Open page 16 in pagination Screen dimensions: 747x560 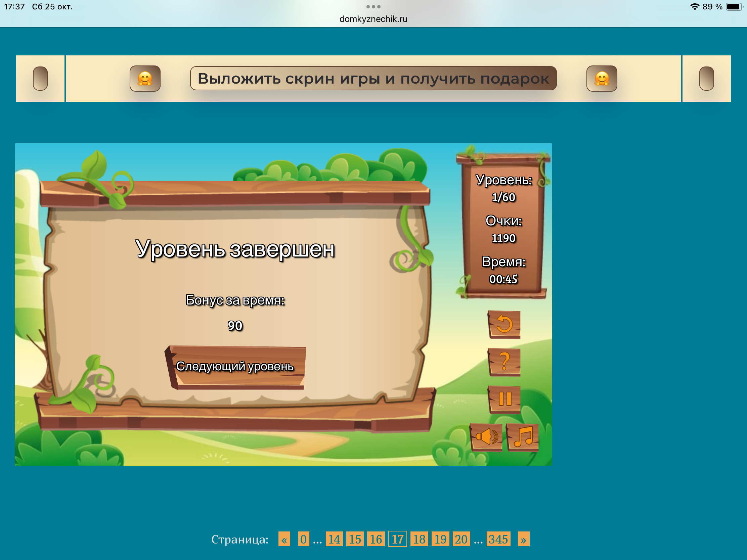tap(376, 539)
